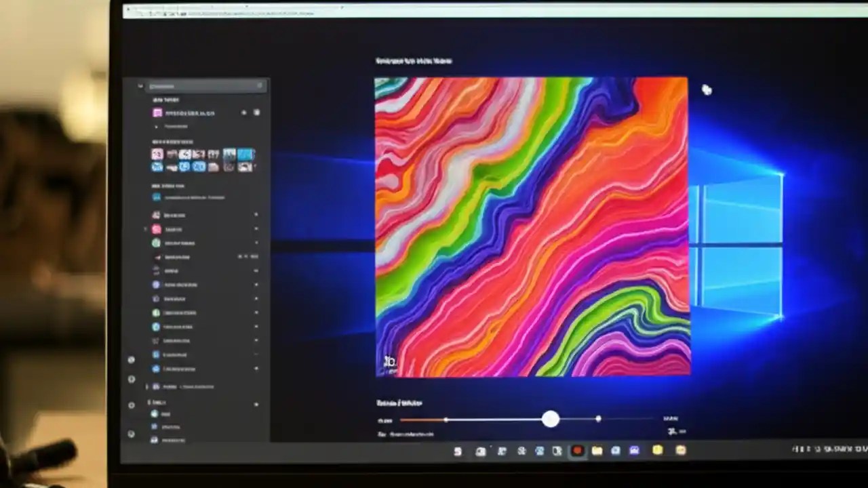Toggle the pin icon on the left sidebar edge
This screenshot has height=488, width=868.
(x=131, y=360)
